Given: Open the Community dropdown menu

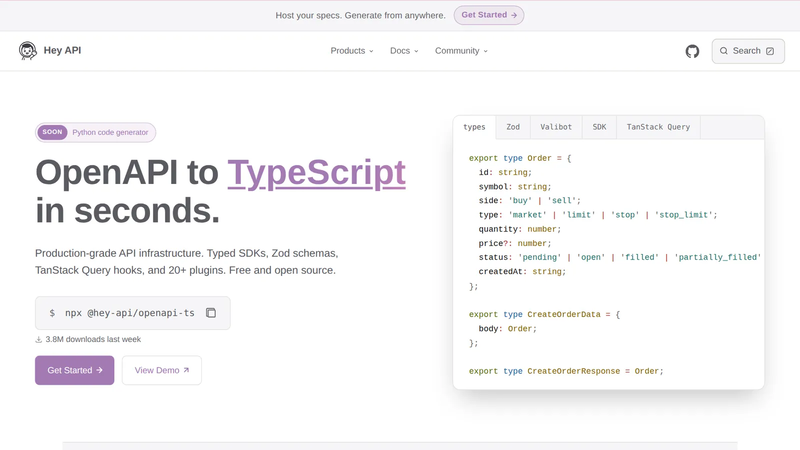Looking at the screenshot, I should click(461, 51).
